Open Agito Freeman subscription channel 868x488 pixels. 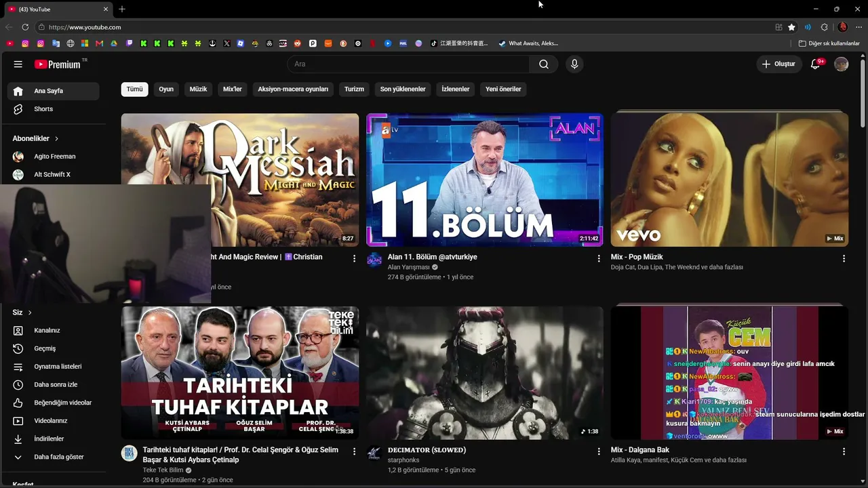tap(54, 157)
